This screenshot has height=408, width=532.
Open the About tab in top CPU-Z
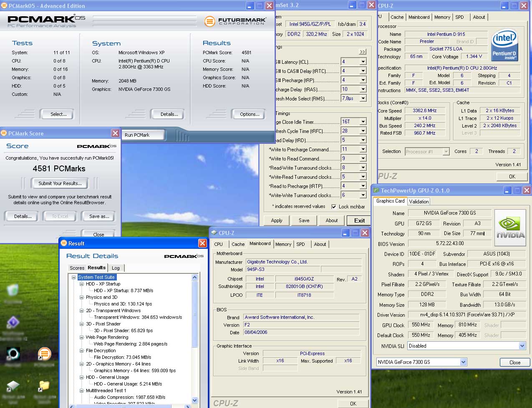click(479, 17)
